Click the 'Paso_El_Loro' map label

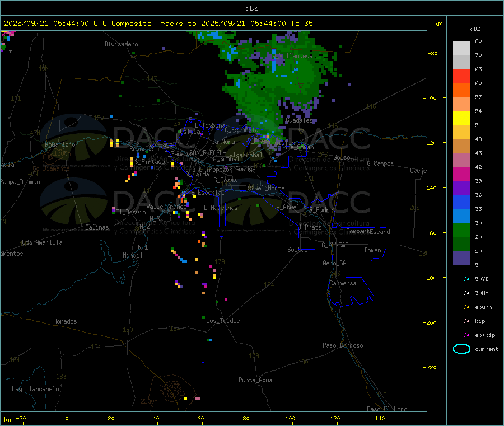coord(388,409)
